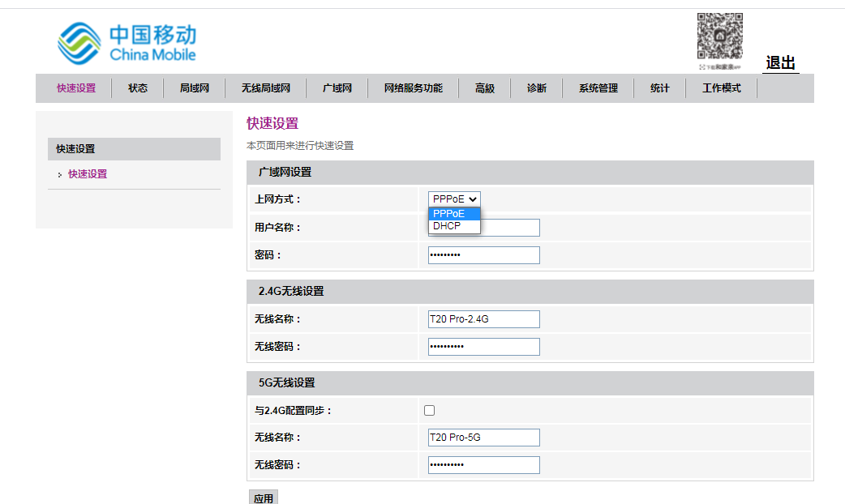Open the 诊断 menu tab
Image resolution: width=845 pixels, height=504 pixels.
coord(536,88)
